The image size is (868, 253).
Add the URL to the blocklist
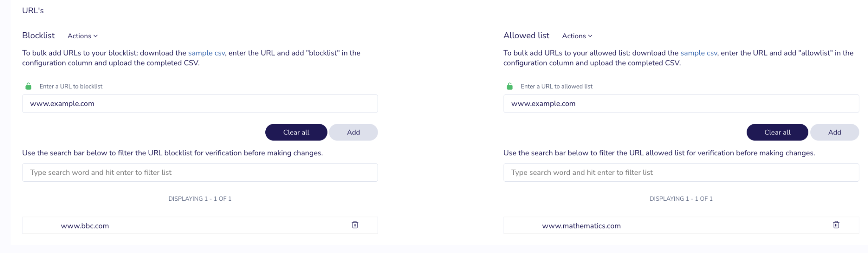[353, 132]
